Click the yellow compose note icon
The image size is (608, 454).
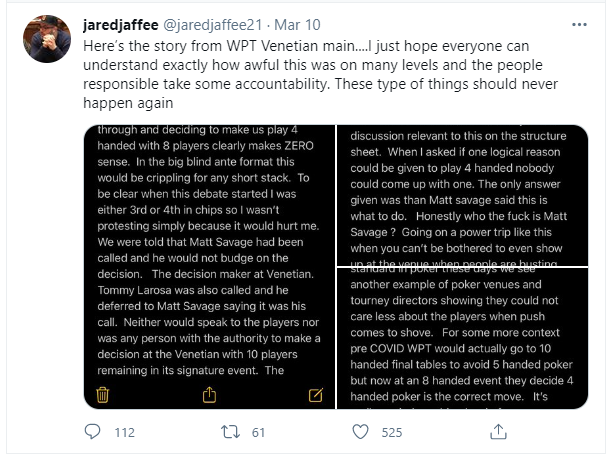tap(317, 394)
